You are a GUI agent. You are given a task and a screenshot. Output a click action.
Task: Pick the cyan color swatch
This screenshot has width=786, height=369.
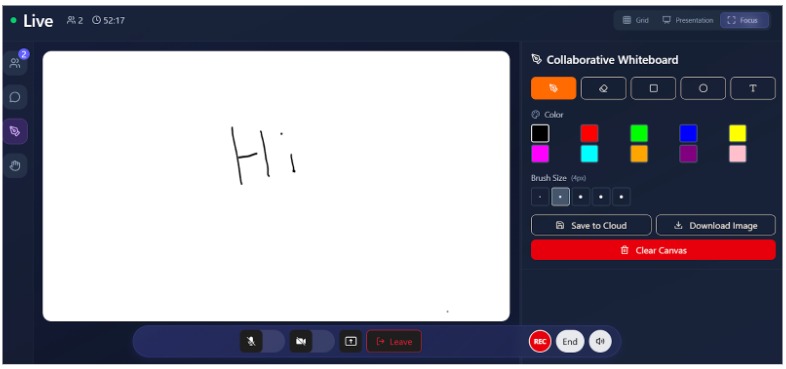[590, 154]
